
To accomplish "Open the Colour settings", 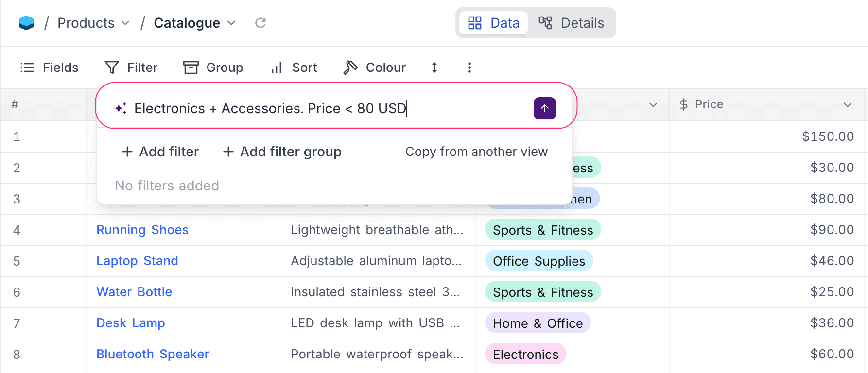I will point(374,68).
